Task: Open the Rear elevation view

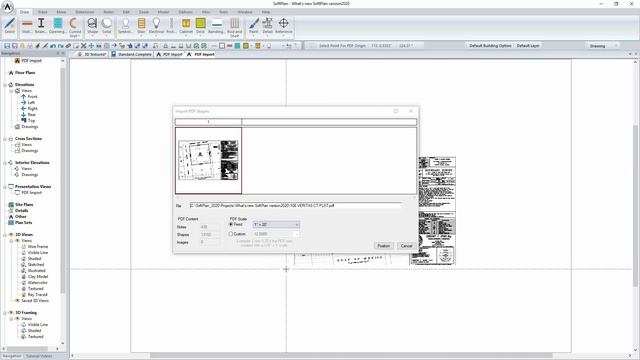Action: [x=31, y=114]
